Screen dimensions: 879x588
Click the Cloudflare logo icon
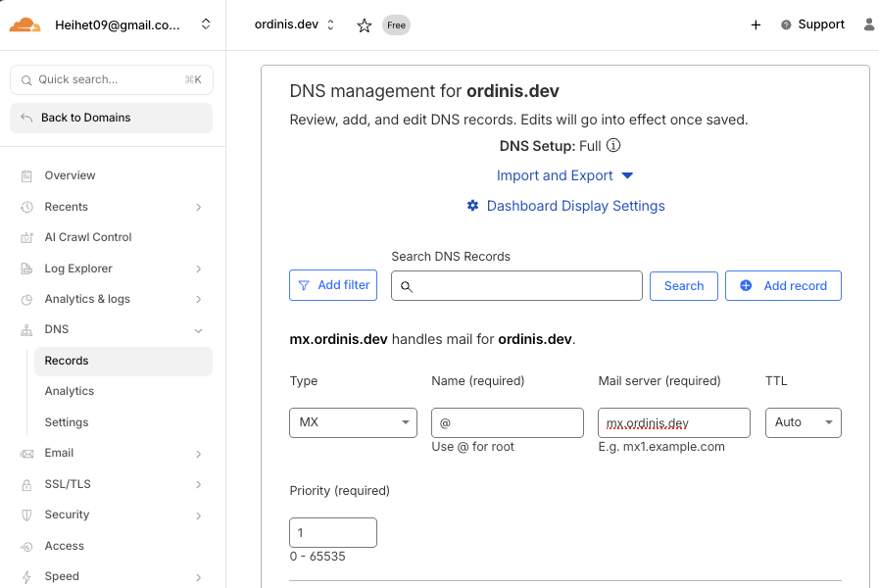coord(25,24)
